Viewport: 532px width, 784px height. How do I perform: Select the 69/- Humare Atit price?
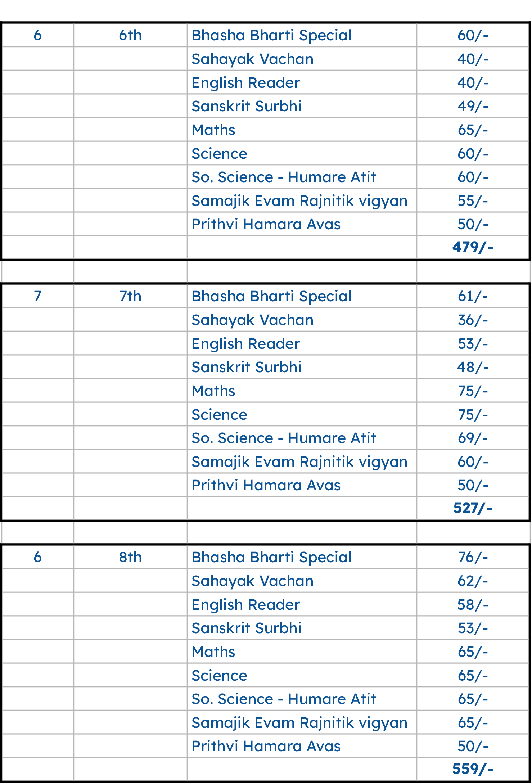[x=473, y=438]
